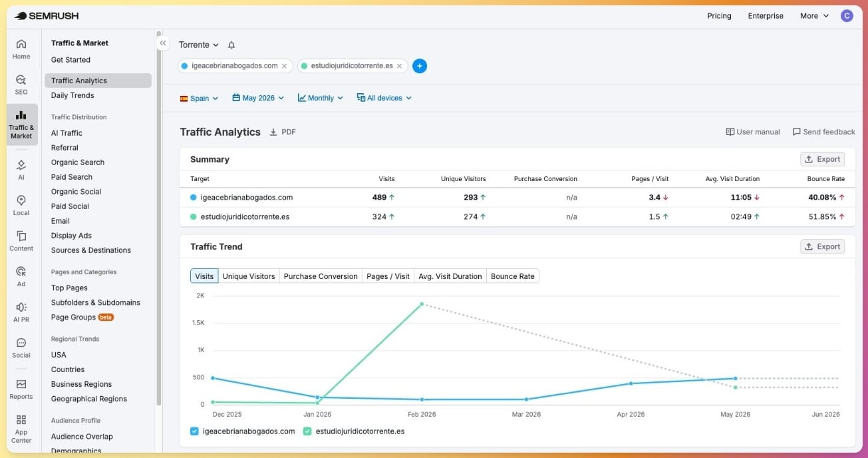Download the PDF report

tap(283, 132)
